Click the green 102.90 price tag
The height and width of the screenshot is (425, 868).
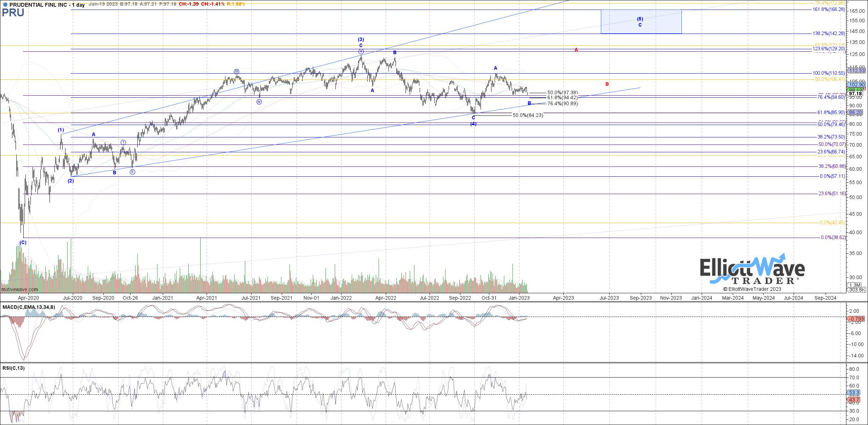(857, 85)
